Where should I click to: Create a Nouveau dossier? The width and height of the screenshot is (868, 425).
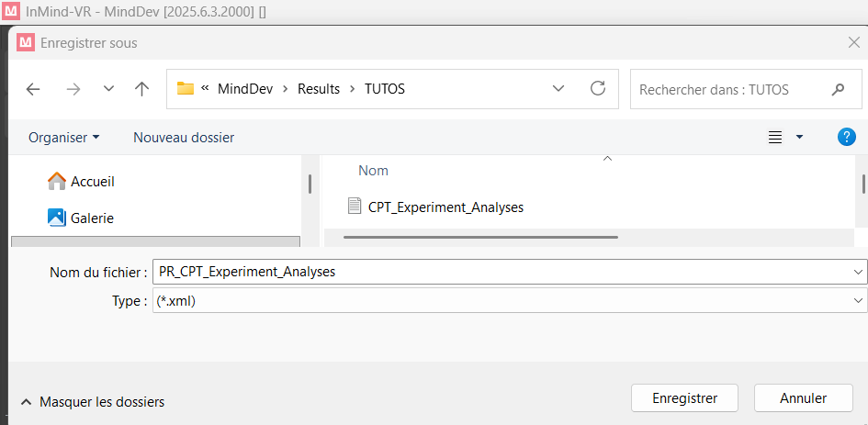click(184, 137)
